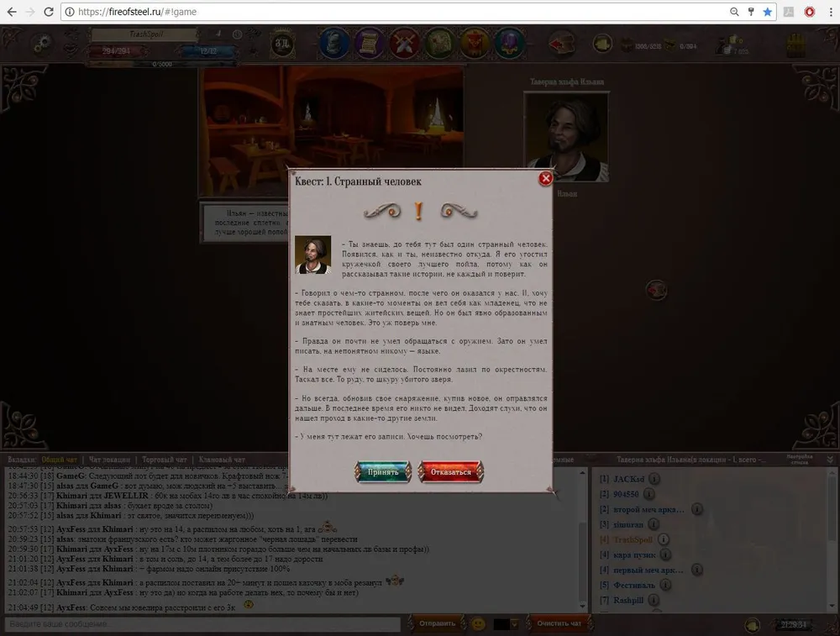Clear chat with Очистить чат button
This screenshot has width=840, height=636.
point(559,623)
